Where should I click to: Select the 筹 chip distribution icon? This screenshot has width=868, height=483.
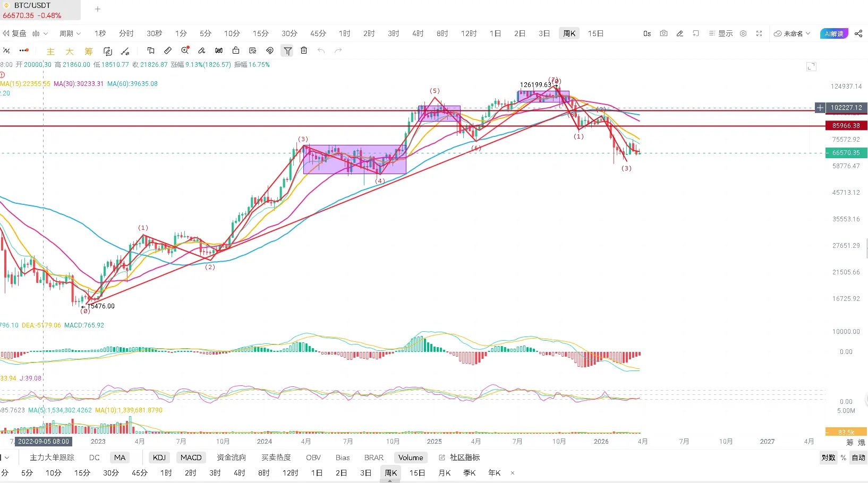pos(89,51)
